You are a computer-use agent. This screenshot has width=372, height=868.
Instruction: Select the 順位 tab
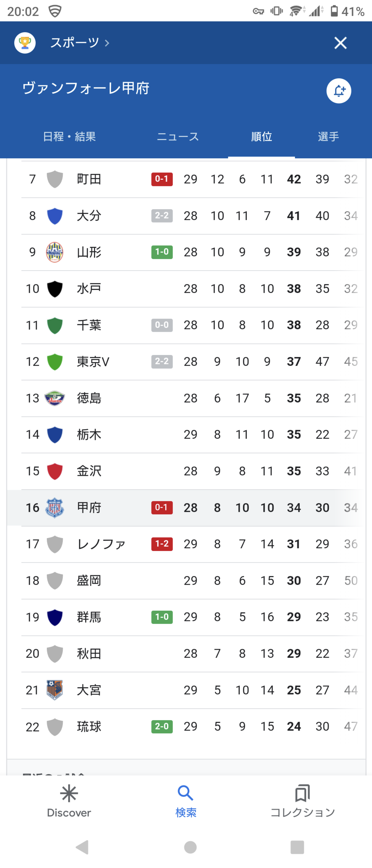click(x=261, y=137)
